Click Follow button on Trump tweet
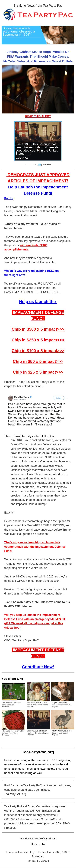Viewport: 76px width, 868px height. [x=59, y=398]
